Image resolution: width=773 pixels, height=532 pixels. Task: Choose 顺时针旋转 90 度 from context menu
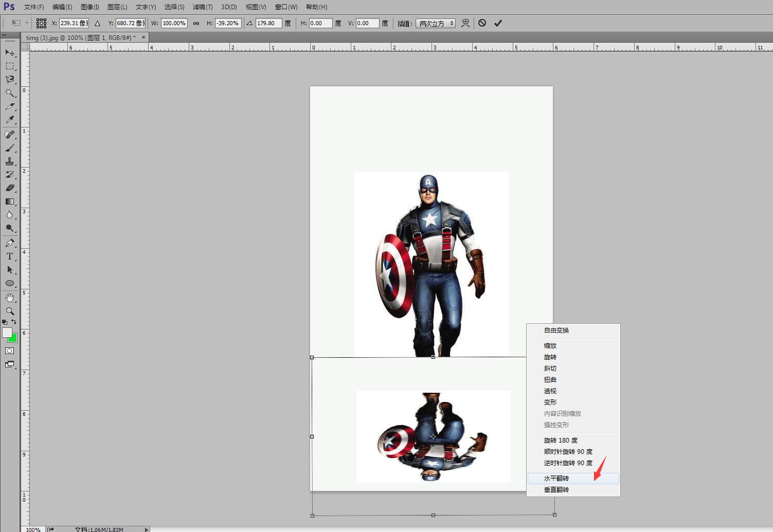573,452
